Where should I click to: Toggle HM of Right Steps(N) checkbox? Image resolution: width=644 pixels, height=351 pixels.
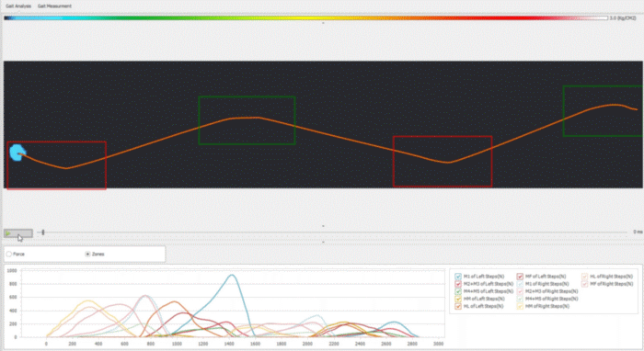point(520,306)
